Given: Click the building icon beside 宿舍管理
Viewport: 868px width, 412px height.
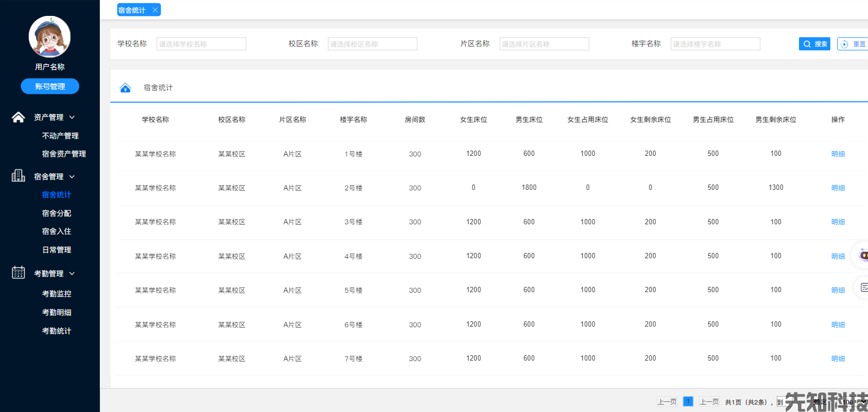Looking at the screenshot, I should (x=19, y=176).
